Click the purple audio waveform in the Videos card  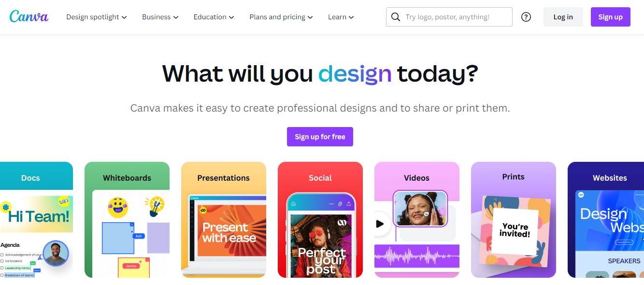pos(417,256)
